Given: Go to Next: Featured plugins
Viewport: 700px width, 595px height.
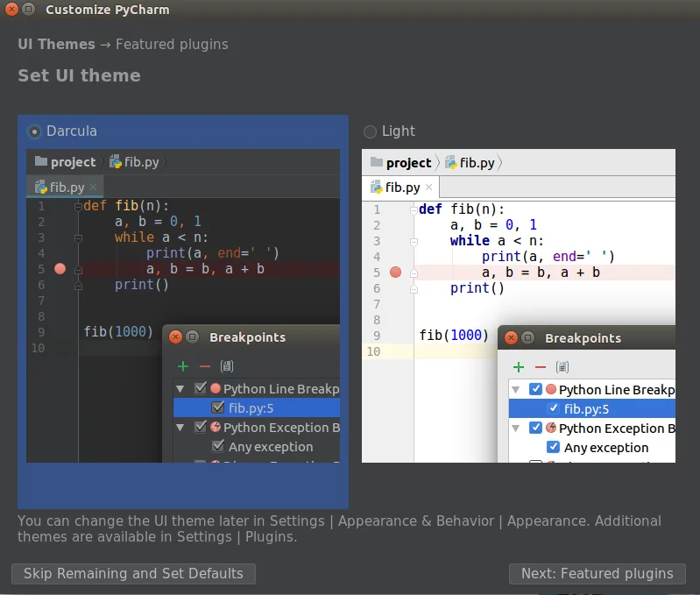Looking at the screenshot, I should tap(597, 574).
